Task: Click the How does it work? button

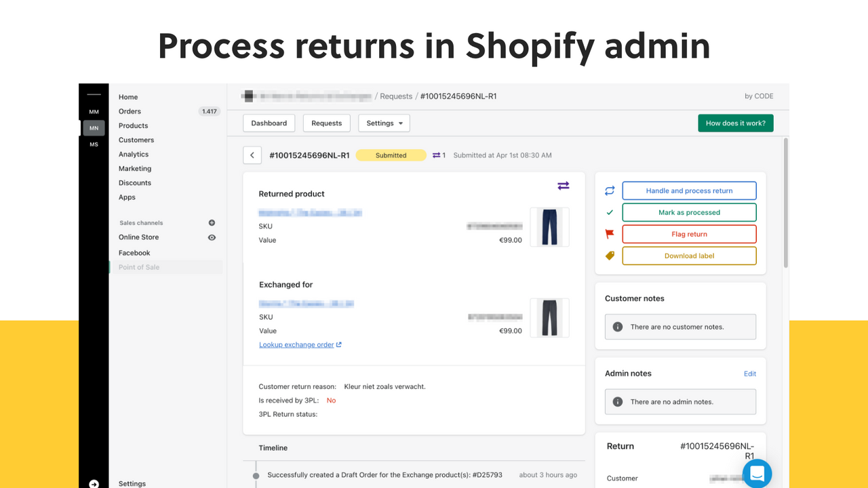Action: [736, 123]
